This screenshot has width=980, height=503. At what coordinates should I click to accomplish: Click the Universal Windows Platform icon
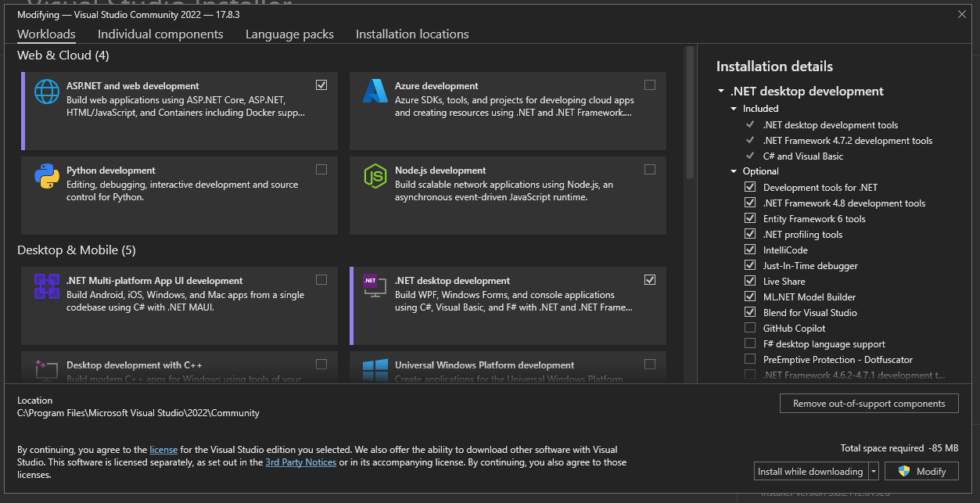click(375, 370)
